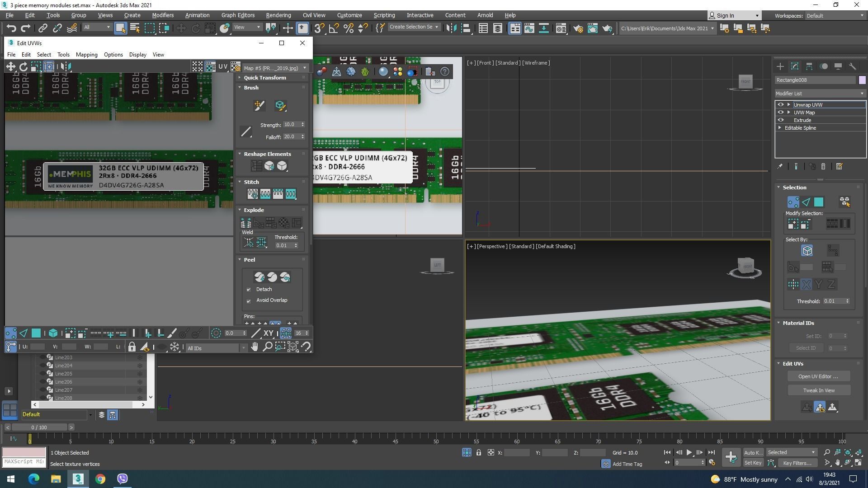
Task: Open Chrome from the Windows taskbar
Action: [x=100, y=479]
